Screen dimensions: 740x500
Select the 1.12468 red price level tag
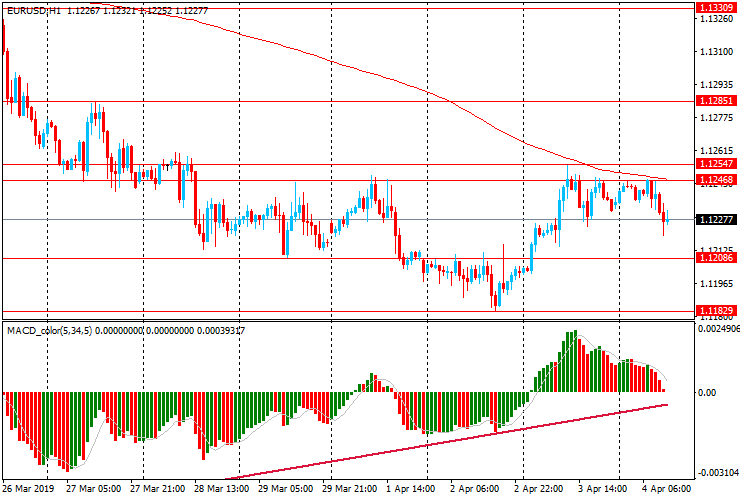tap(716, 180)
